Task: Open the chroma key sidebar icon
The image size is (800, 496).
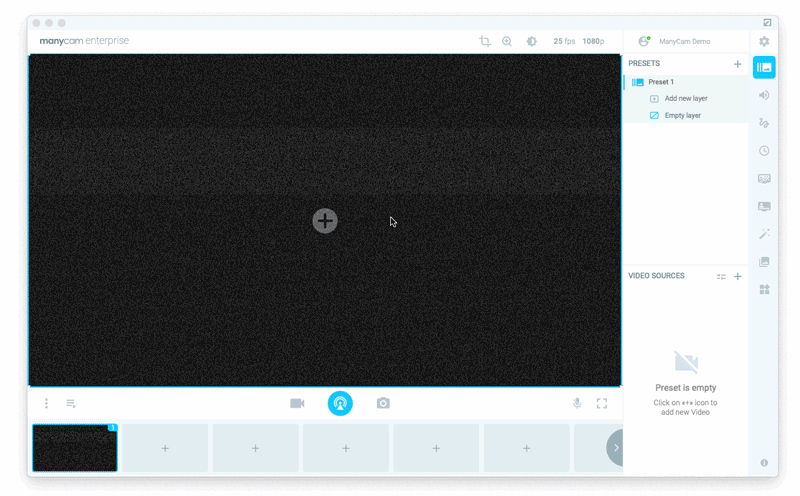Action: [764, 179]
